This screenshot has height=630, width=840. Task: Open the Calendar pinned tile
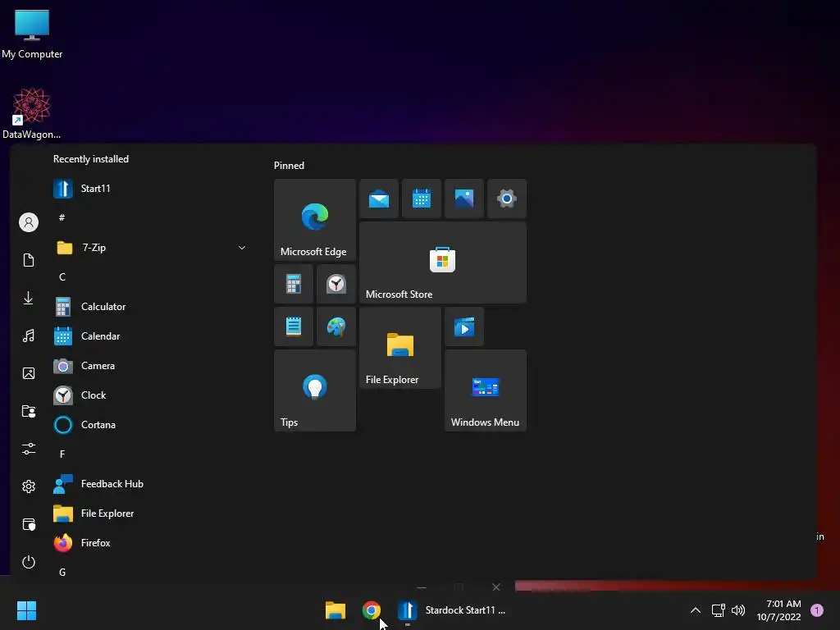coord(422,199)
